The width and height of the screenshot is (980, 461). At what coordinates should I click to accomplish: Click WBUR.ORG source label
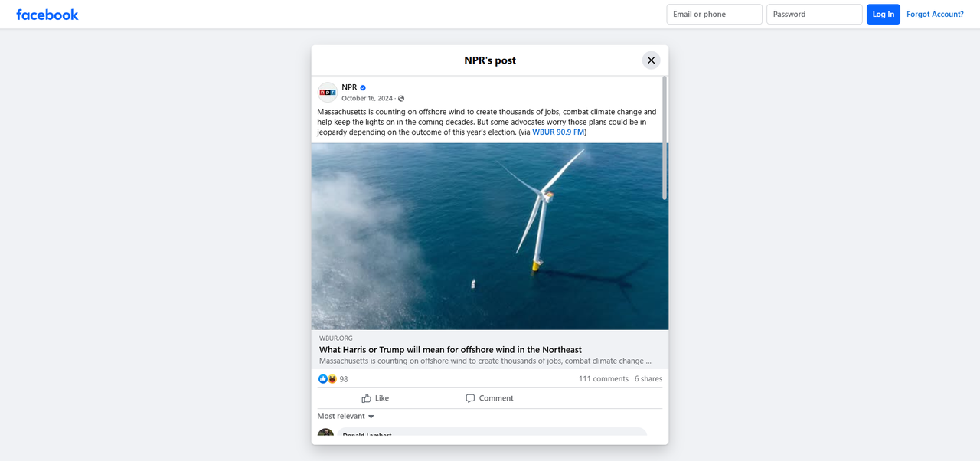[x=336, y=338]
